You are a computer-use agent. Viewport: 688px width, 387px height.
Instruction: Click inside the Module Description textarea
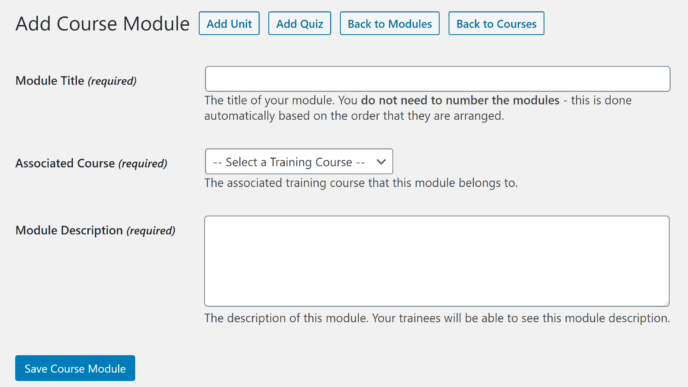tap(437, 261)
